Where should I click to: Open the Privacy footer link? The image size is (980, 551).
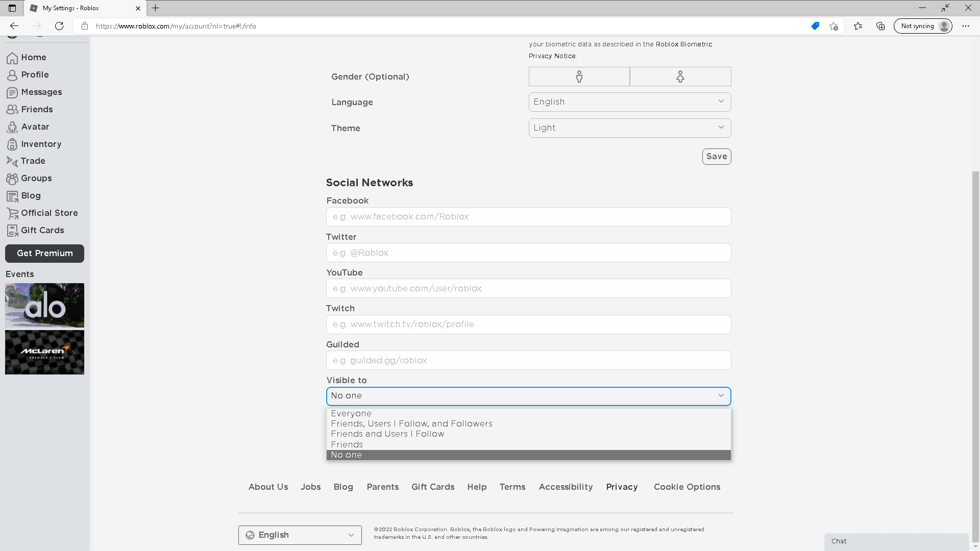pos(622,487)
